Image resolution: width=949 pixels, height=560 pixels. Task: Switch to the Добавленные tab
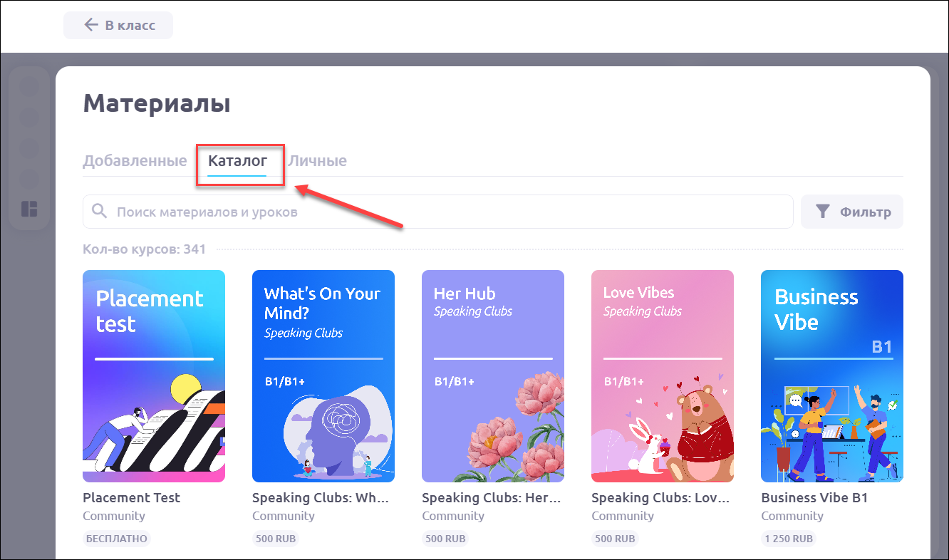point(135,161)
